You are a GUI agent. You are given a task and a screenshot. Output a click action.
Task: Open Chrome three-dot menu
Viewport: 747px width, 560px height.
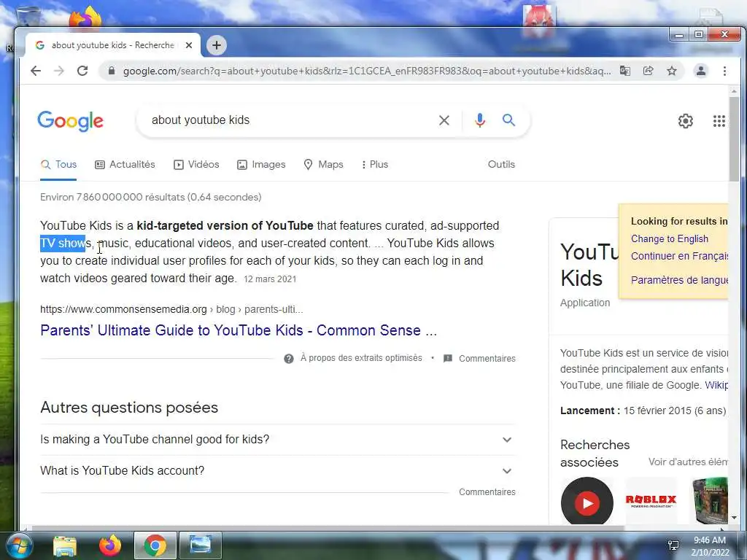[724, 71]
